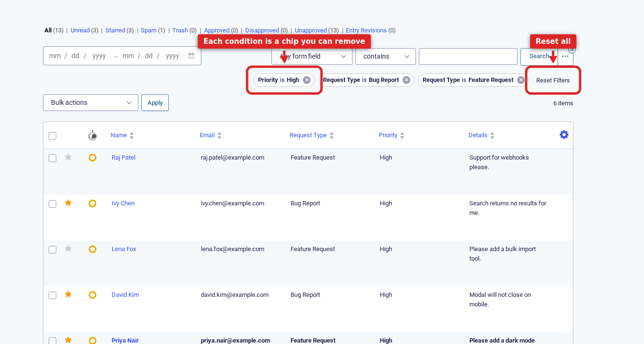This screenshot has width=644, height=344.
Task: Toggle read status circle for Priya Nair
Action: pos(93,340)
